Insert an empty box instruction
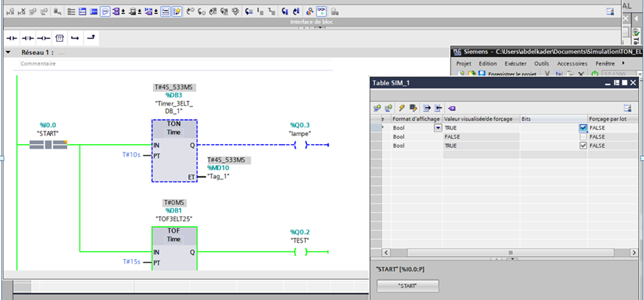The image size is (644, 300). coord(59,38)
